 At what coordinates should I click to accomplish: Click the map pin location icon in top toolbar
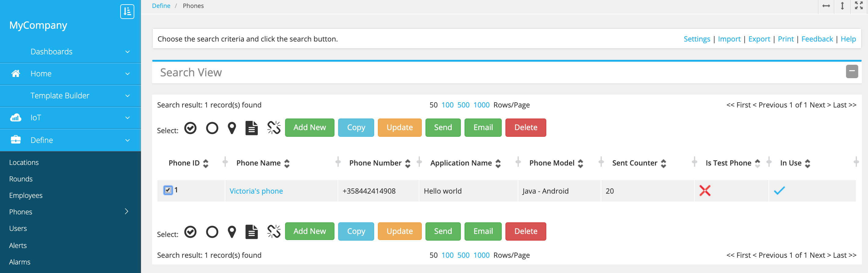(x=232, y=128)
